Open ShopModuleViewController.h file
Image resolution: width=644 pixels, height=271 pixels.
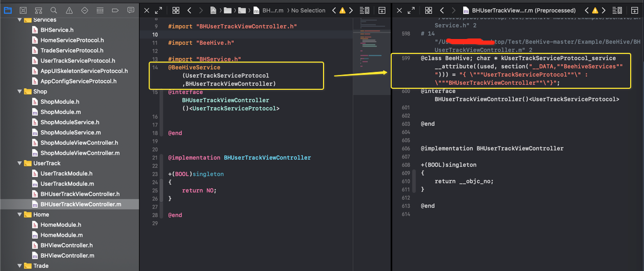point(79,143)
